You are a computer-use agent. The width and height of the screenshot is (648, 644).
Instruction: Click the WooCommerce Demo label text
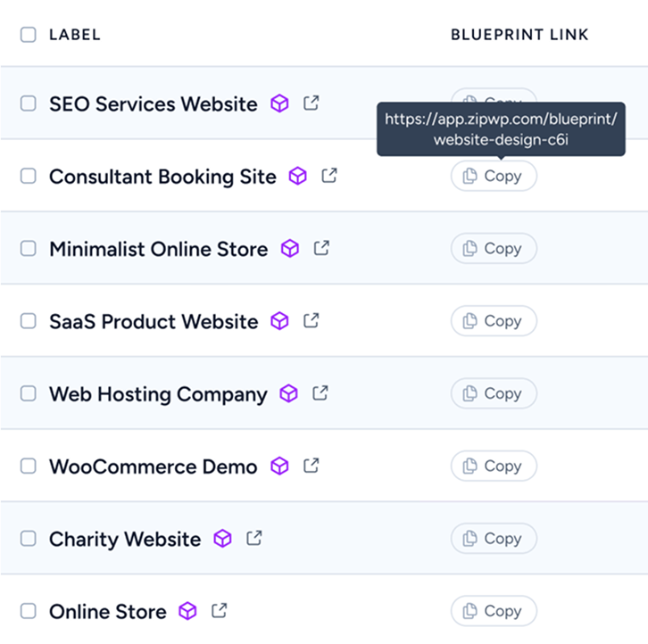[153, 466]
